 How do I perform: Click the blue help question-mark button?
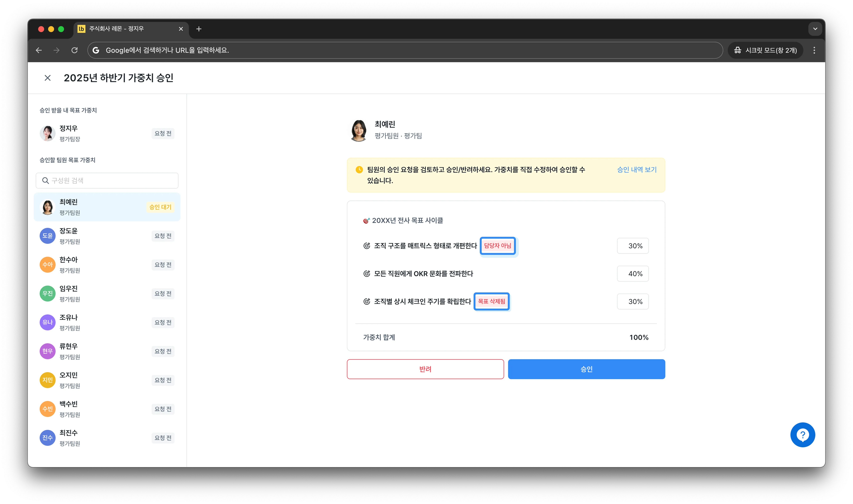802,435
